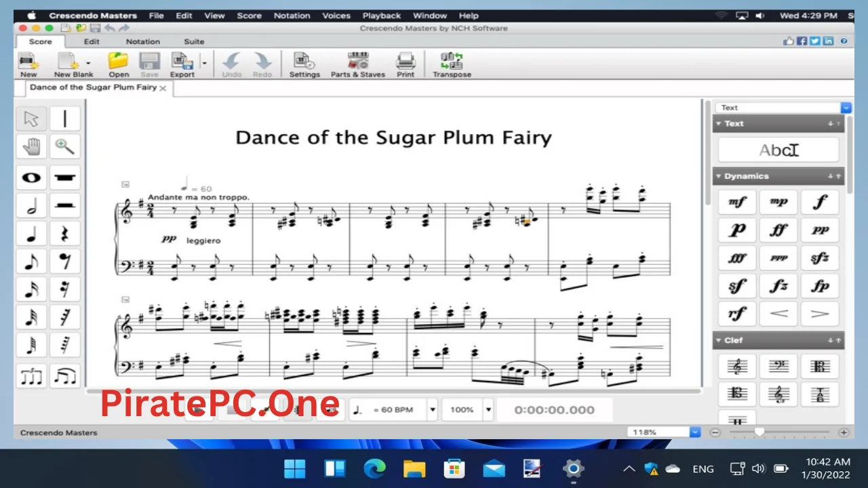Click the zoom out minus button
The width and height of the screenshot is (868, 488).
715,432
